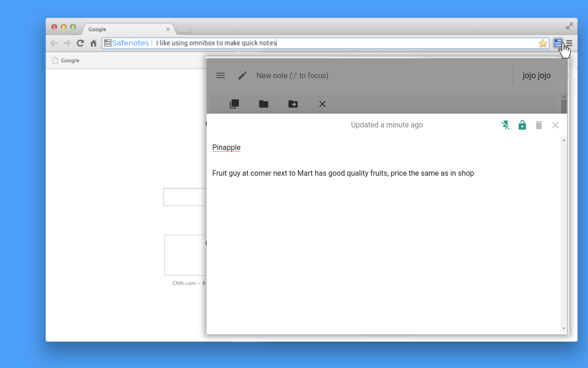The image size is (588, 368).
Task: Delete the note using the trash icon
Action: point(538,125)
